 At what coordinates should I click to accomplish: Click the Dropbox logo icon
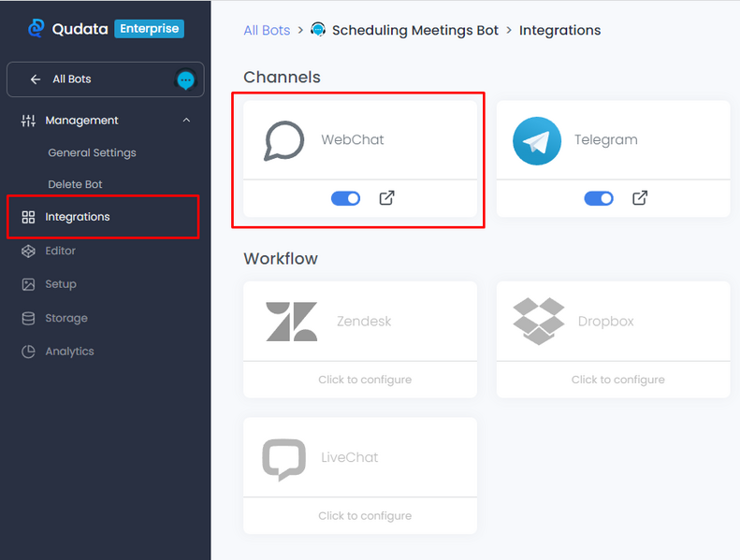pyautogui.click(x=539, y=321)
